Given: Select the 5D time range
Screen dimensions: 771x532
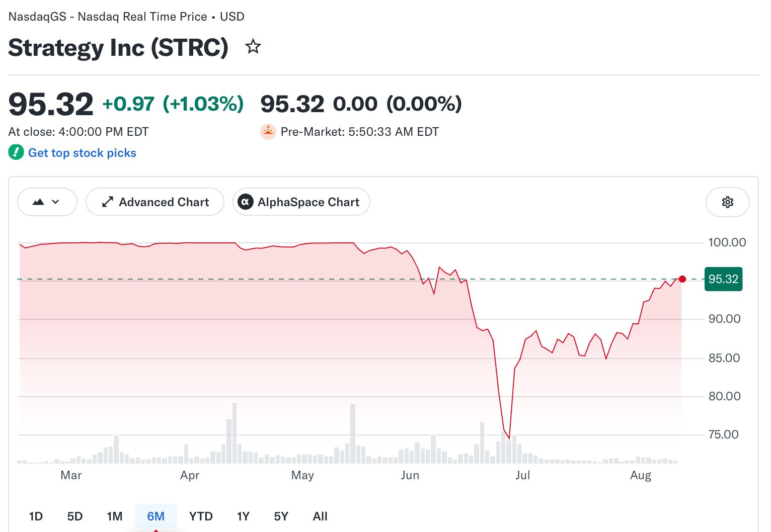Looking at the screenshot, I should click(x=75, y=516).
